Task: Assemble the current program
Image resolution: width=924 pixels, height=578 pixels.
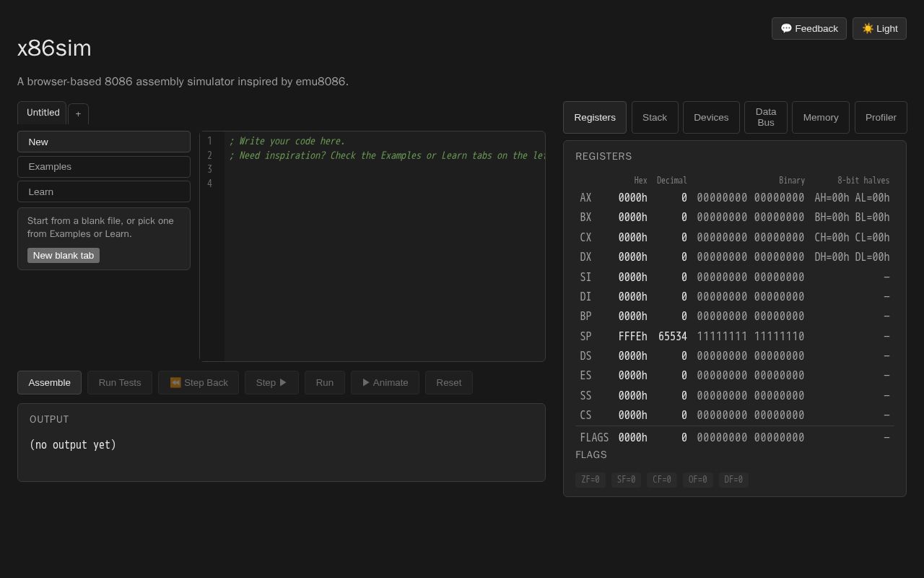Action: (49, 383)
